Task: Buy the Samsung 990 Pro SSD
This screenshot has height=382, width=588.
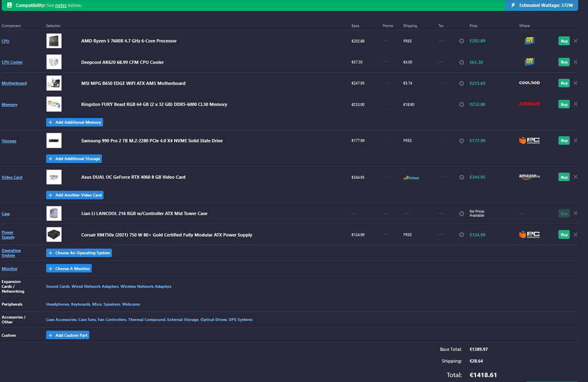Action: [x=564, y=141]
